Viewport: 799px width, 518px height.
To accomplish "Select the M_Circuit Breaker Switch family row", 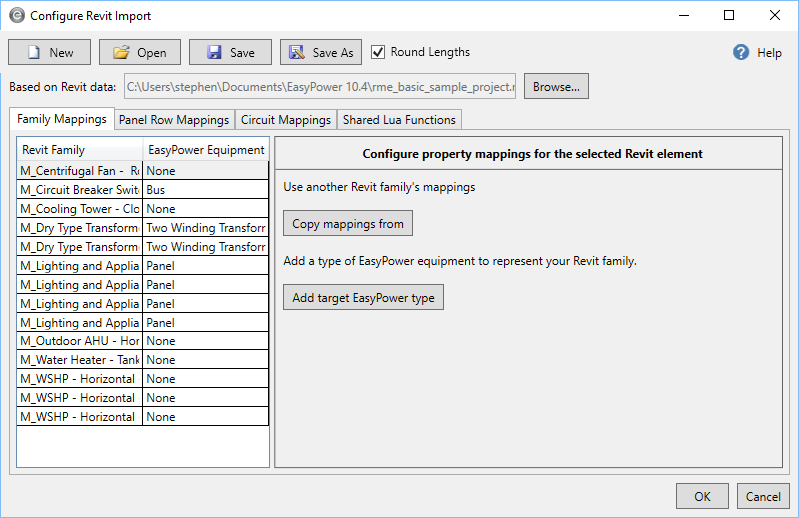I will [x=80, y=190].
